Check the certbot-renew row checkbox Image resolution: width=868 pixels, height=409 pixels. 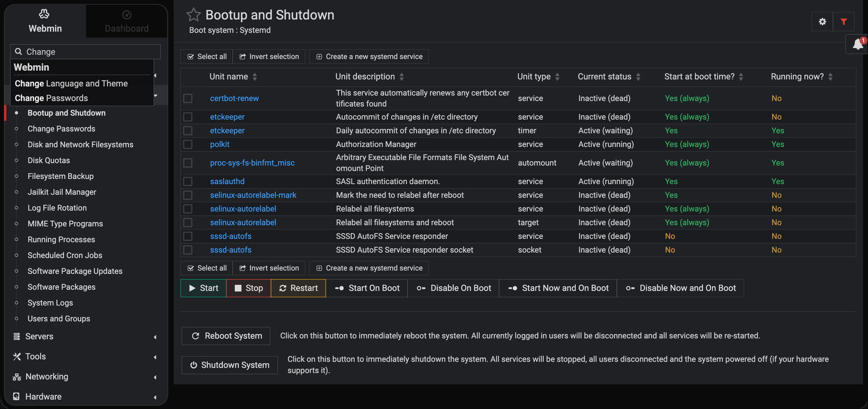point(188,98)
